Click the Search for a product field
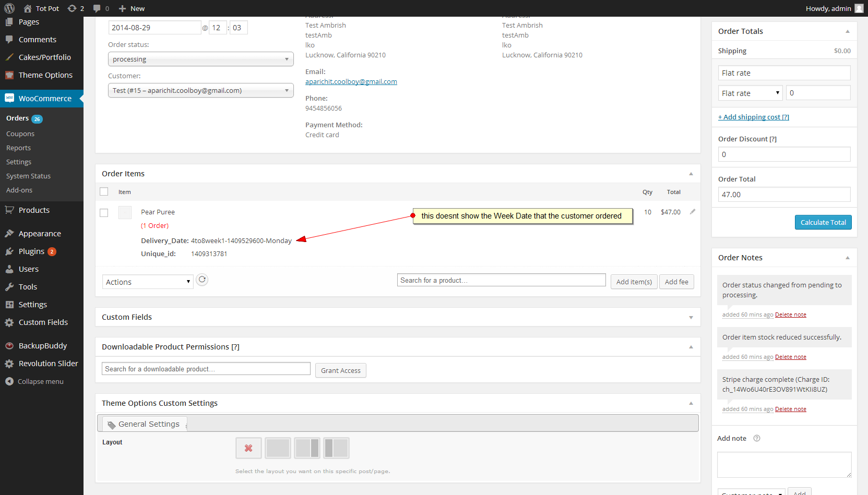868x495 pixels. point(501,281)
